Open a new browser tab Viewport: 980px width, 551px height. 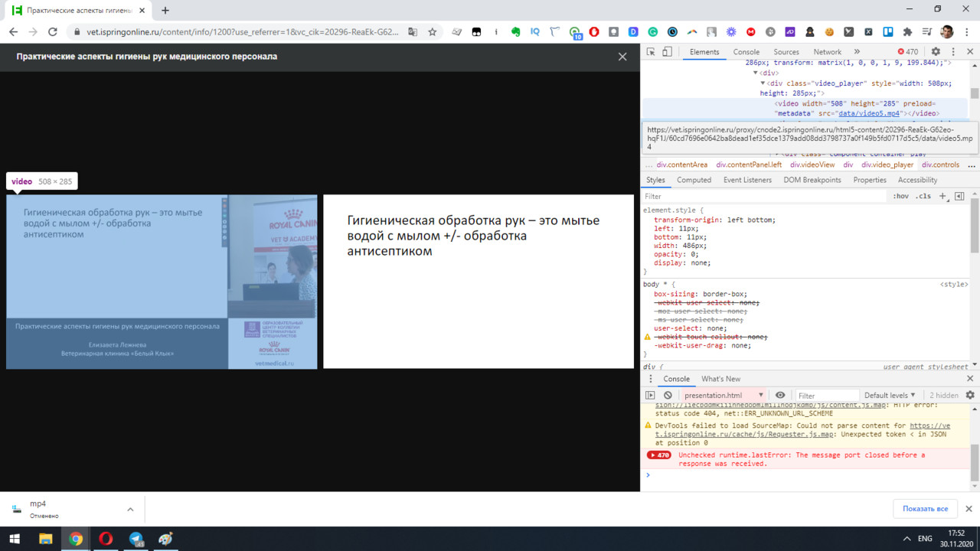coord(165,11)
